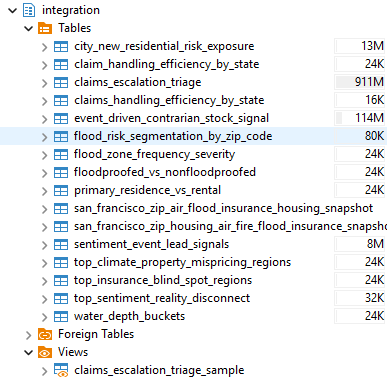Screen dimensions: 387x377
Task: Click table icon for water_depth_buckets
Action: pos(61,316)
